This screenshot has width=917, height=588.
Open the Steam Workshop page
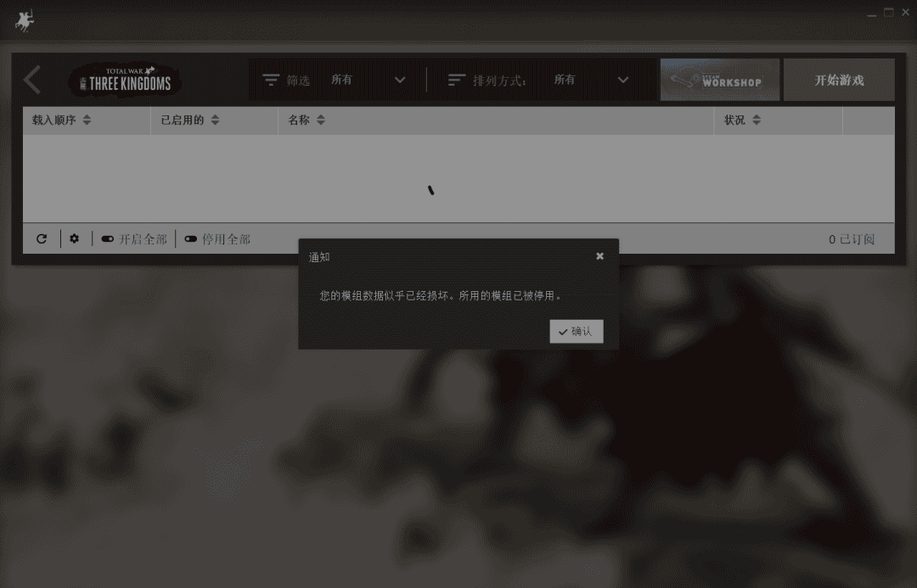click(719, 79)
